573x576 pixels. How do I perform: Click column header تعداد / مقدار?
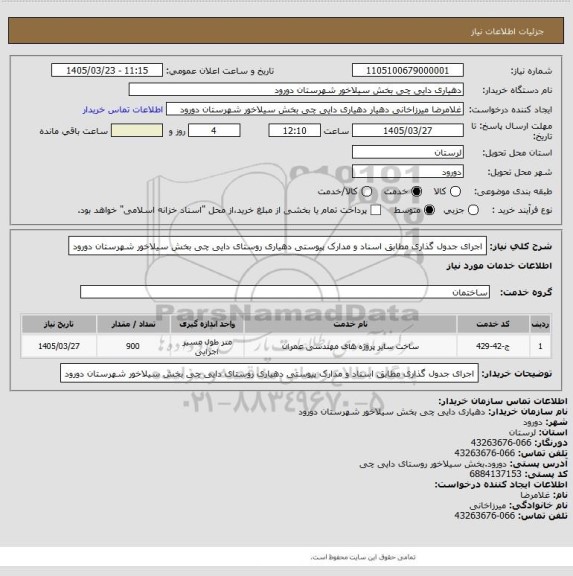click(133, 324)
